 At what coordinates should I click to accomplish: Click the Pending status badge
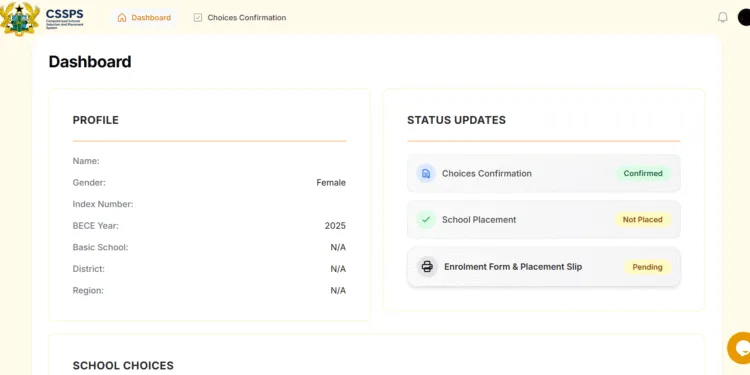[647, 267]
